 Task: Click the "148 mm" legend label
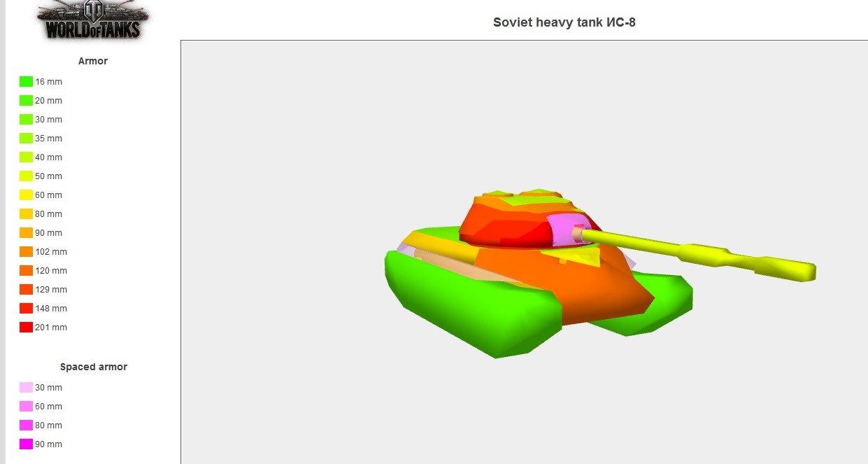pyautogui.click(x=51, y=309)
